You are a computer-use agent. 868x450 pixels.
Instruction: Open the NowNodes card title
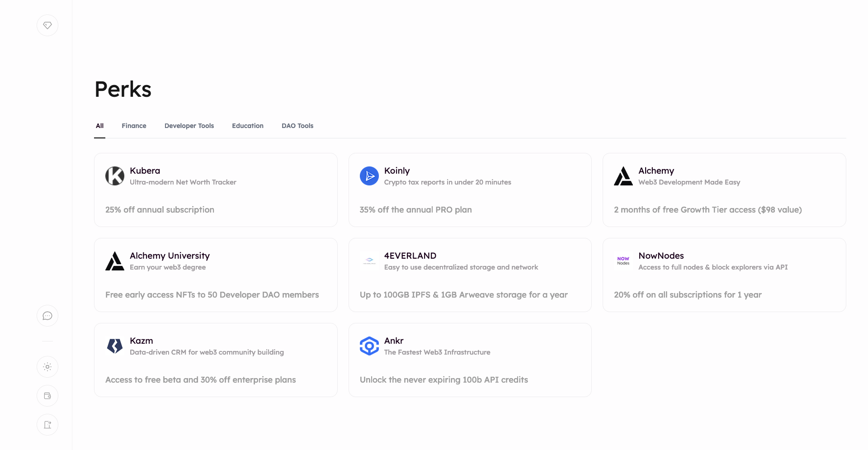(661, 256)
